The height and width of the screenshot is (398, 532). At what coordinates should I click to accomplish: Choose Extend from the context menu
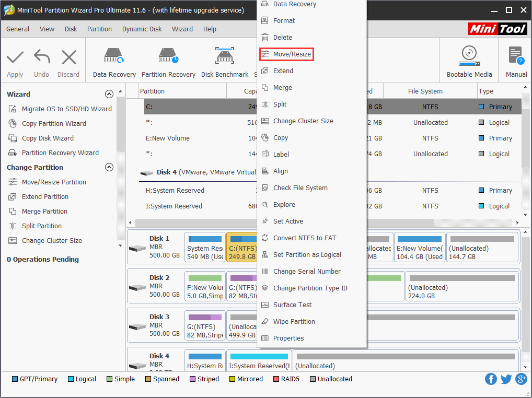312,71
